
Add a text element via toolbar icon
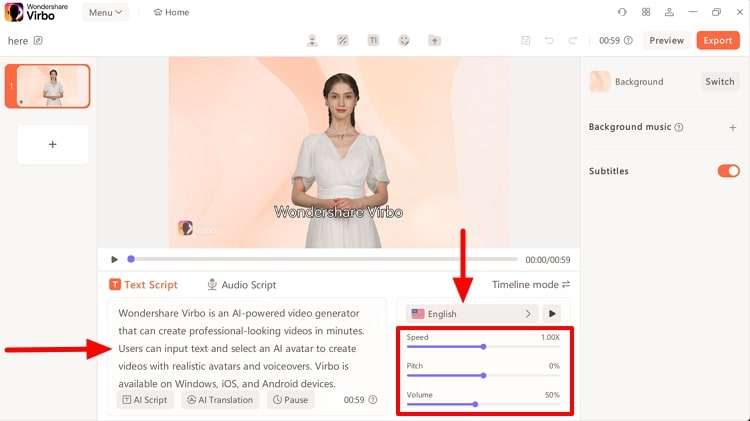373,41
